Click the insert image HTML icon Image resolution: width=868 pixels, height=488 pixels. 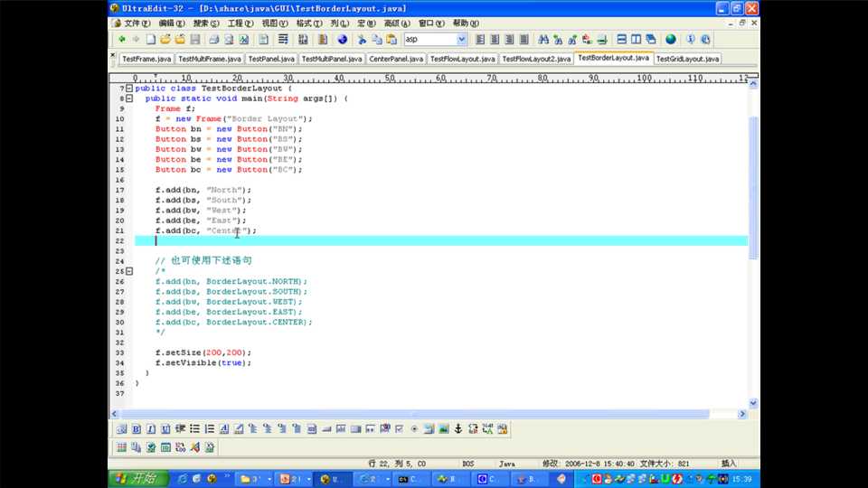pos(443,428)
